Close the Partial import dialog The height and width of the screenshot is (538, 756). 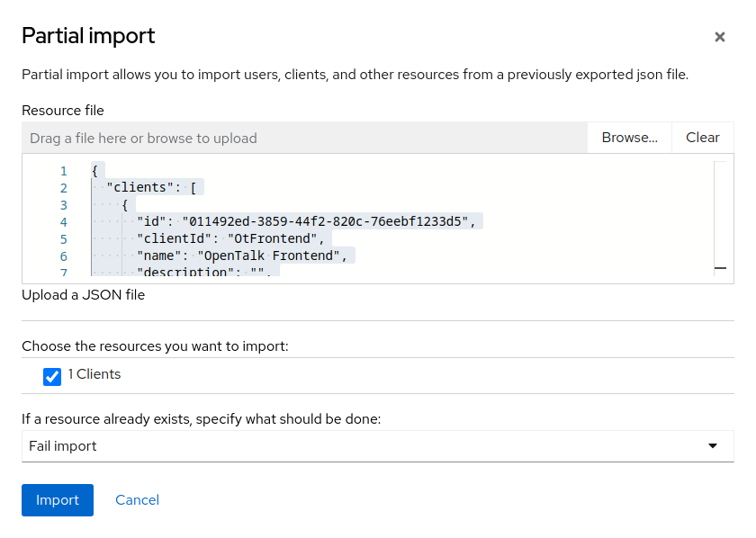[719, 37]
